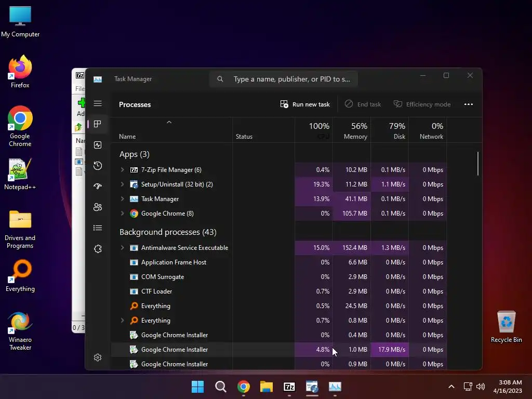Click the 7-Zip File Manager process icon
Screen dimensions: 532x399
(x=134, y=170)
